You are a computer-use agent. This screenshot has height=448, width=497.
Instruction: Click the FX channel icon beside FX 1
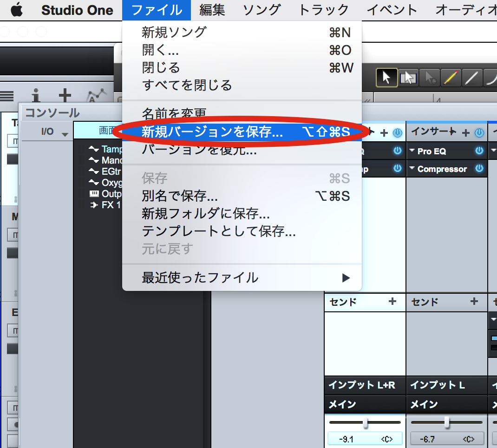(x=94, y=205)
